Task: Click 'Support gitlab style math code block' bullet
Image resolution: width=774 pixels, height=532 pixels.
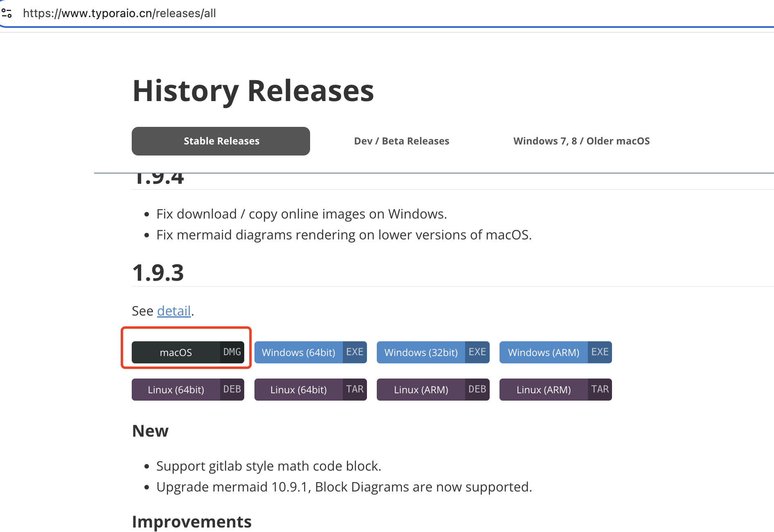Action: click(269, 466)
